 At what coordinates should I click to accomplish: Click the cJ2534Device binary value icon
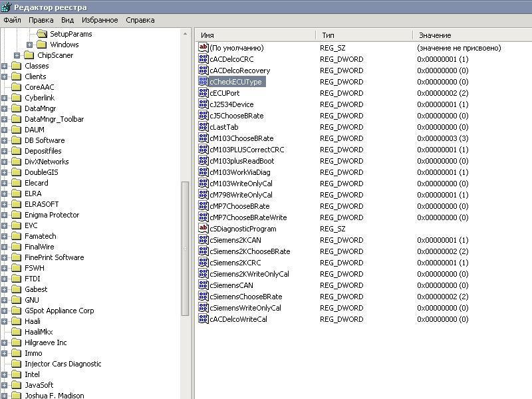(x=203, y=104)
